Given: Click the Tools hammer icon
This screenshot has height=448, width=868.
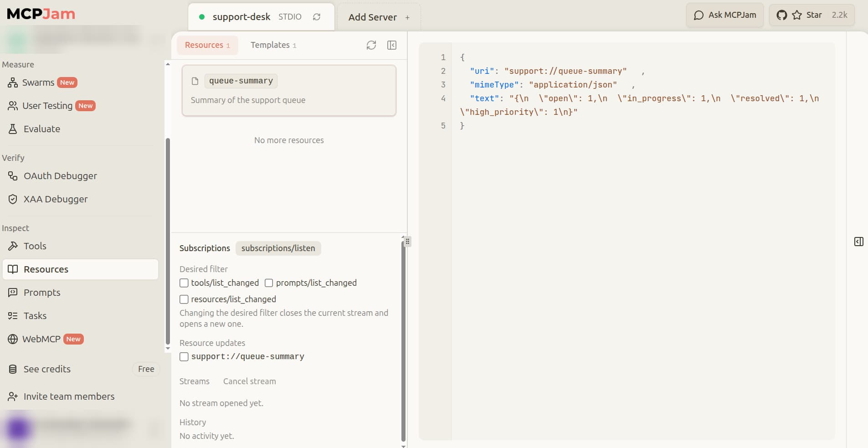Looking at the screenshot, I should pyautogui.click(x=13, y=246).
